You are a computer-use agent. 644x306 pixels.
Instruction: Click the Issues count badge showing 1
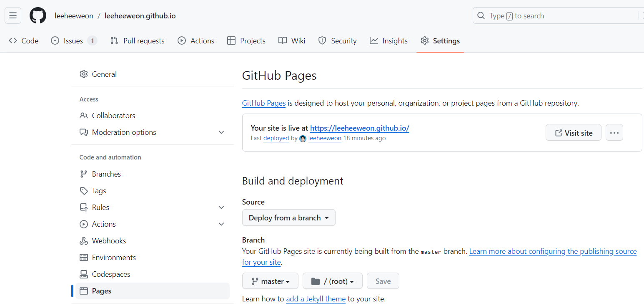[92, 41]
